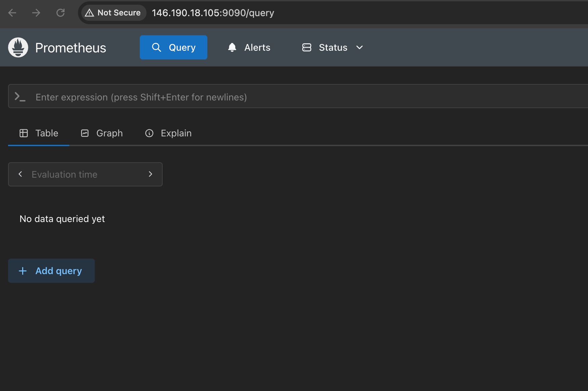Click the Prometheus flame logo
This screenshot has width=588, height=391.
coord(17,47)
